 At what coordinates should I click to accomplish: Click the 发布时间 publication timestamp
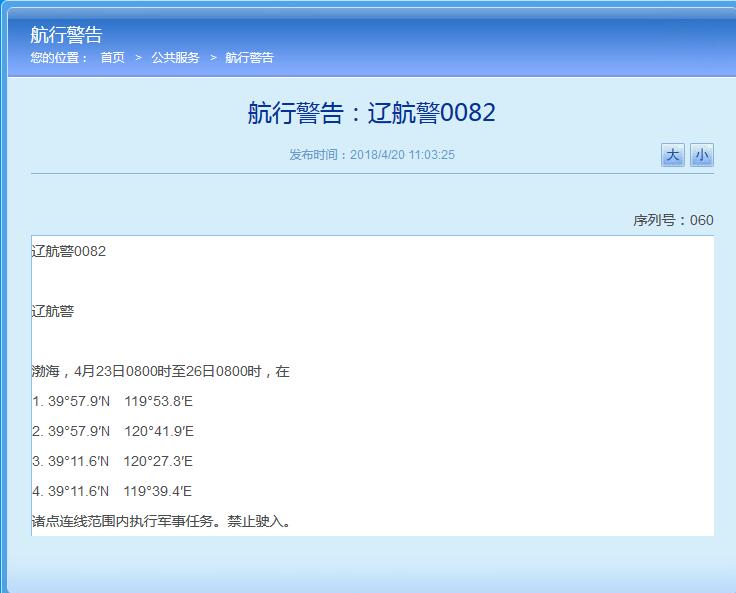[x=372, y=155]
